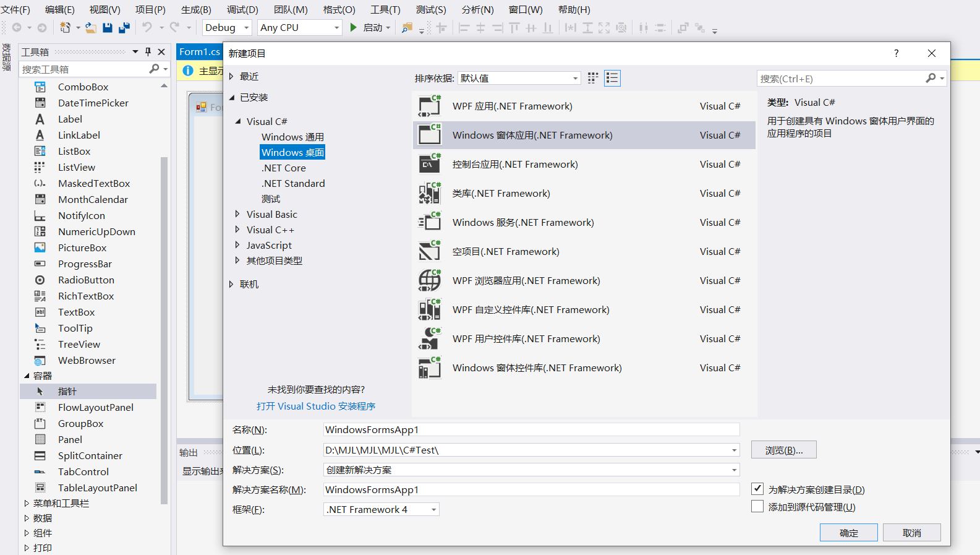The height and width of the screenshot is (555, 980).
Task: Click the Save All toolbar icon
Action: tap(124, 27)
